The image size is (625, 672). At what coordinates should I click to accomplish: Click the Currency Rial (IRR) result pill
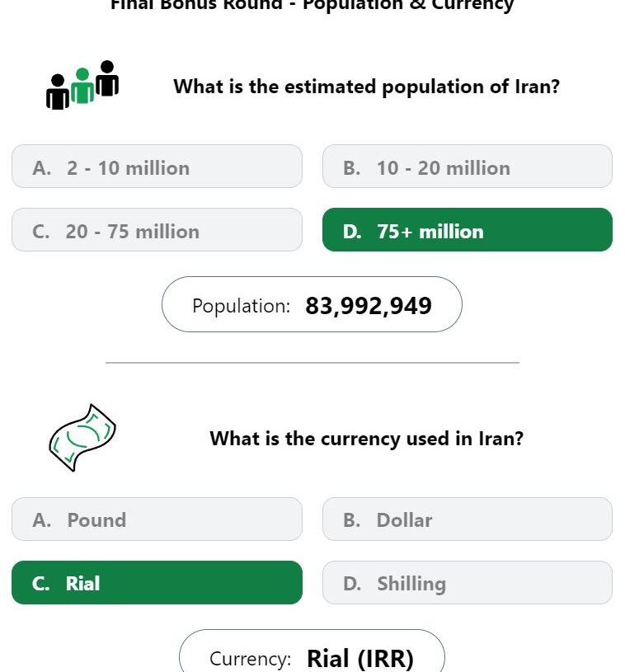click(312, 651)
